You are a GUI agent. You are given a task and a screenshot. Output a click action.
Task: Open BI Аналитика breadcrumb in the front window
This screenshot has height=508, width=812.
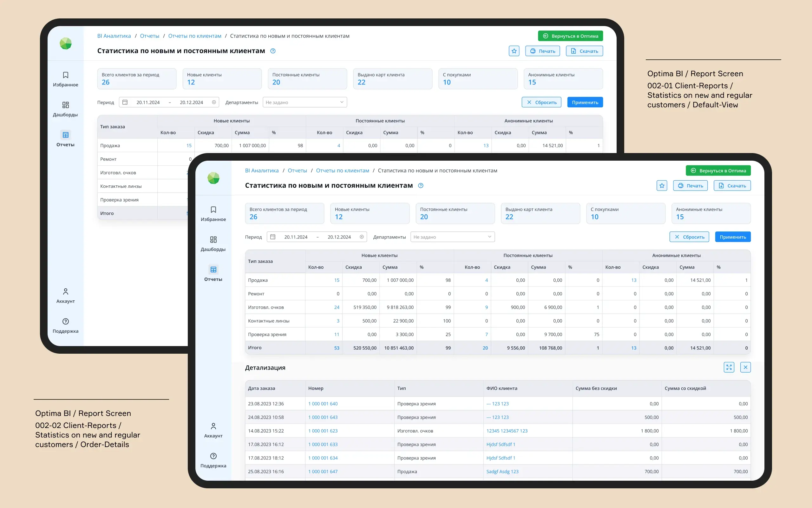[x=262, y=170]
